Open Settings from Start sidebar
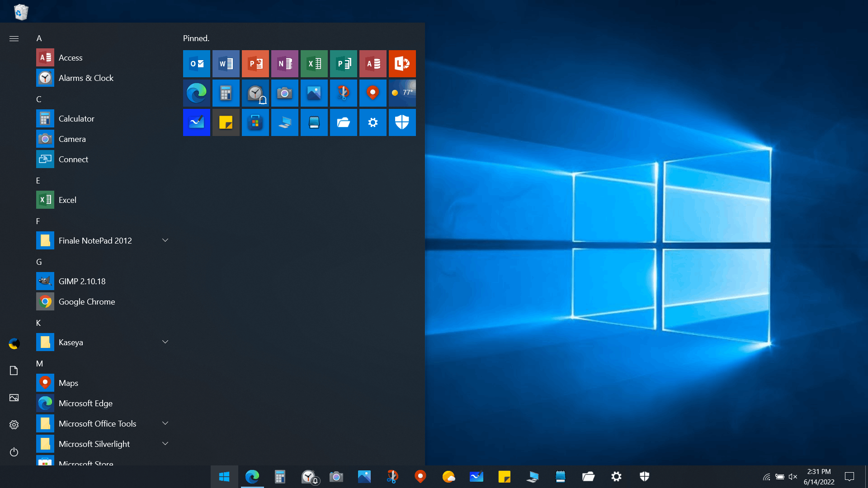 click(14, 425)
